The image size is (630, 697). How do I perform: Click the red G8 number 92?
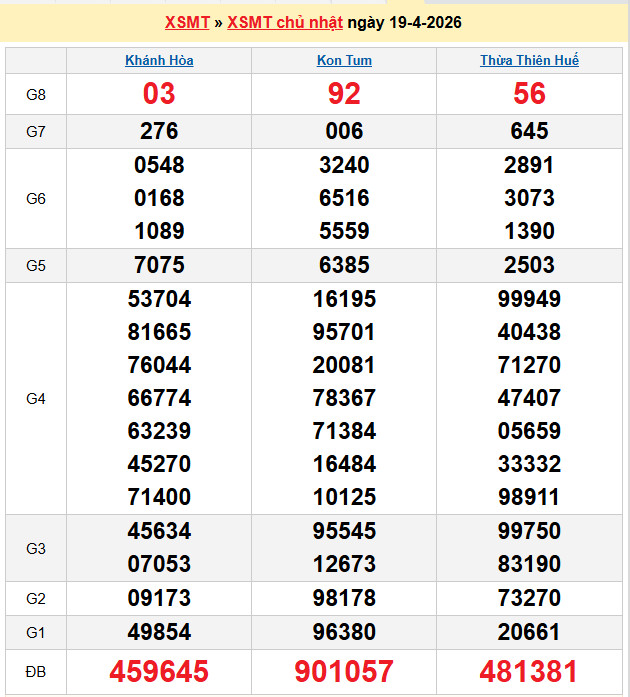(x=344, y=94)
